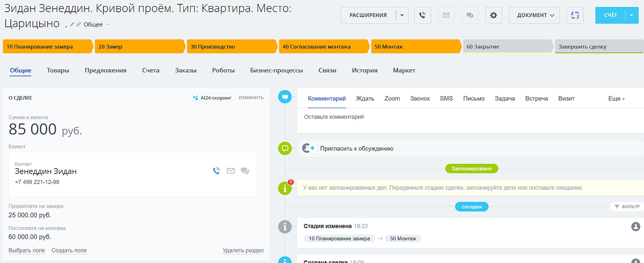The width and height of the screenshot is (644, 263).
Task: Open the ДОКУМЕНТ dropdown
Action: pos(534,15)
